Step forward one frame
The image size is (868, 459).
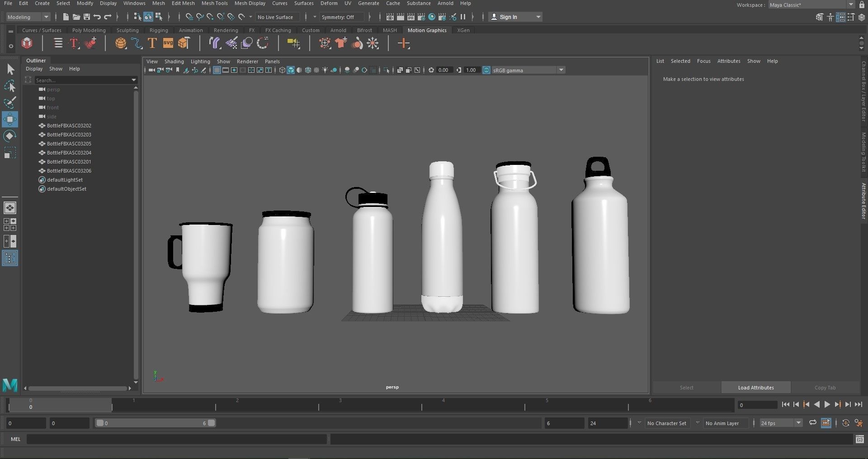pyautogui.click(x=848, y=405)
